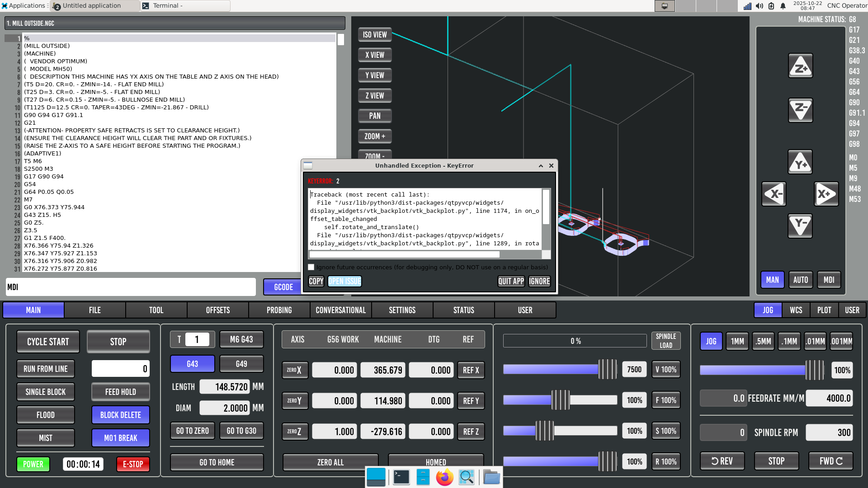
Task: Click the Z- jog arrow icon
Action: [x=800, y=110]
